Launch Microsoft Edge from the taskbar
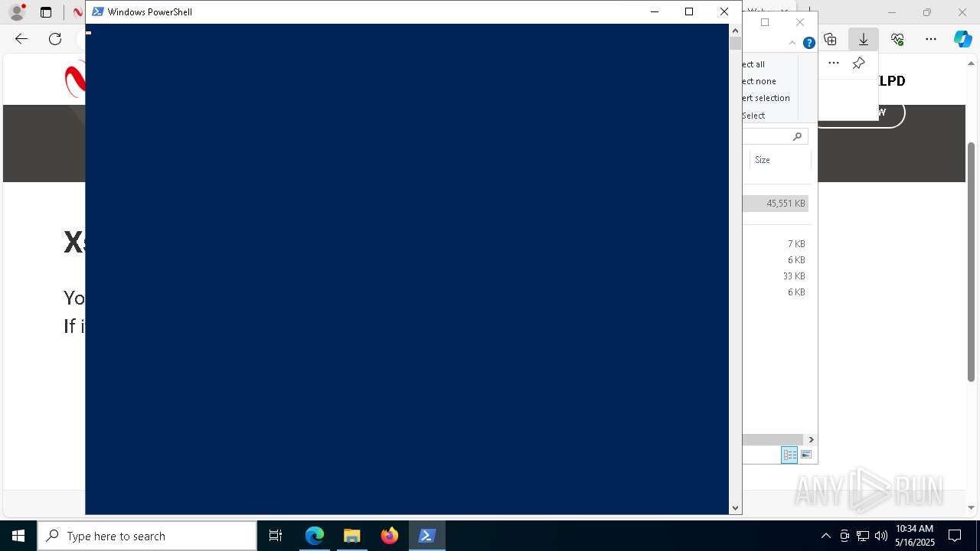Screen dimensions: 980x551 (315, 536)
